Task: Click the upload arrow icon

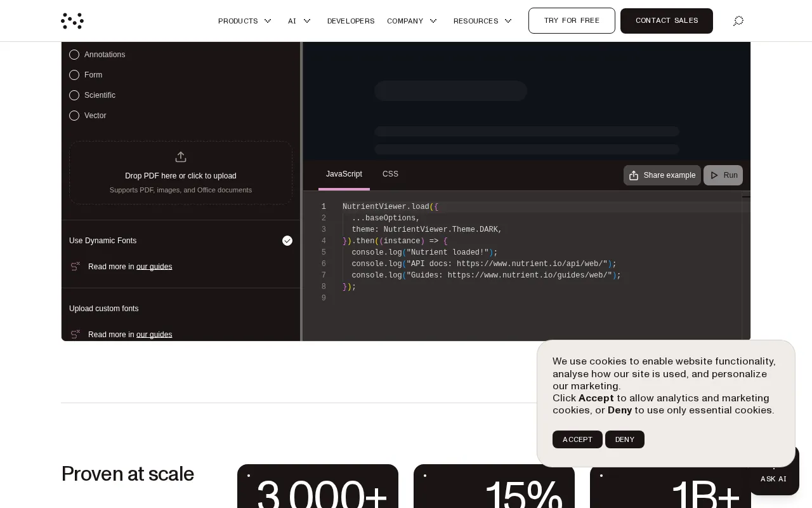Action: [x=181, y=157]
